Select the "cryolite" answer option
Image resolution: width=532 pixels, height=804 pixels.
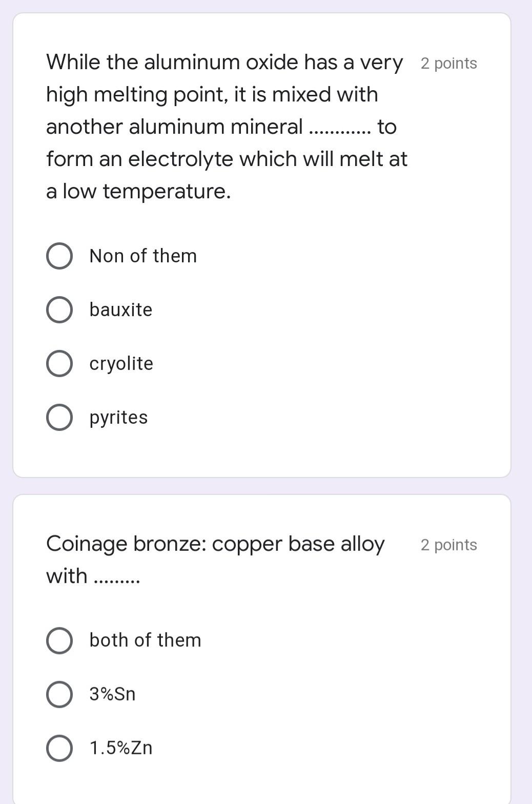(120, 363)
